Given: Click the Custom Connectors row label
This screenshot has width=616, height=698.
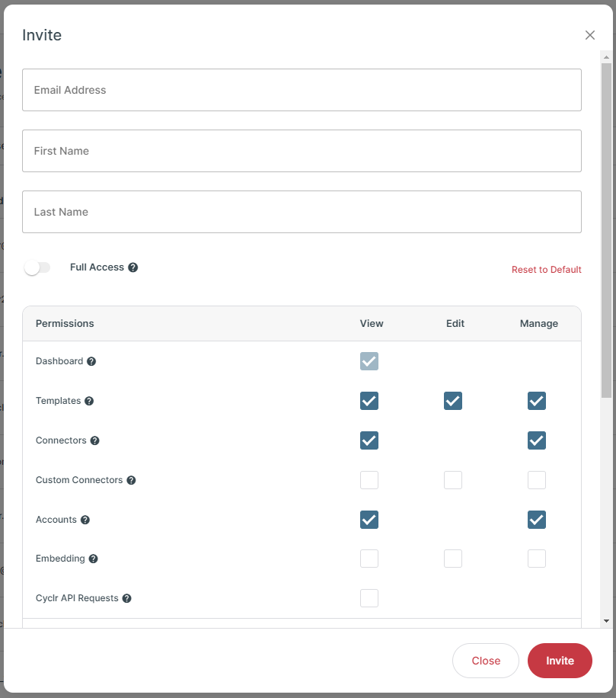Looking at the screenshot, I should (x=79, y=480).
